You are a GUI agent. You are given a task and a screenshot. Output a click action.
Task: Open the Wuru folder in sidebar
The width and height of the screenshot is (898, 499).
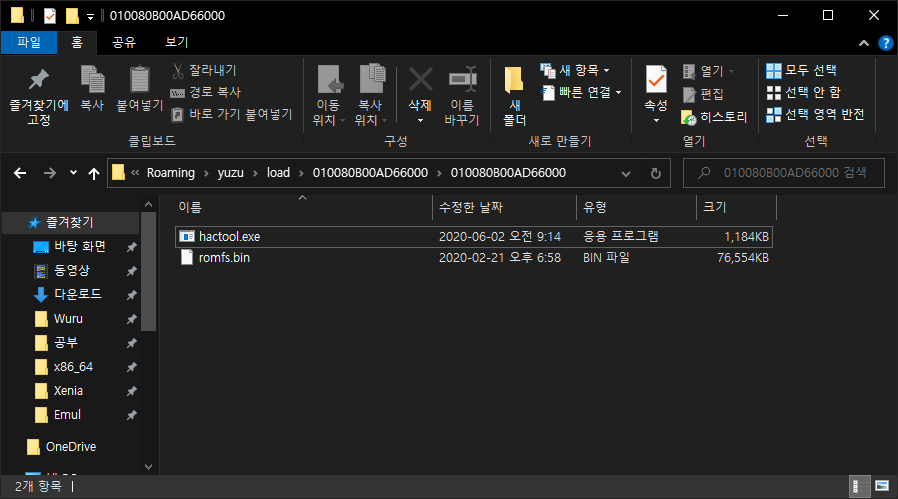point(68,319)
